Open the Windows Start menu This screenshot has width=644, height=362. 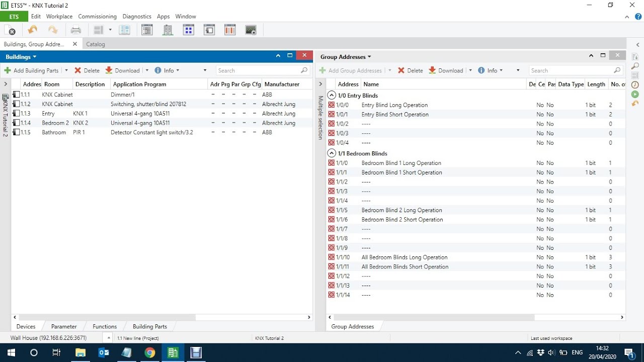pos(11,352)
